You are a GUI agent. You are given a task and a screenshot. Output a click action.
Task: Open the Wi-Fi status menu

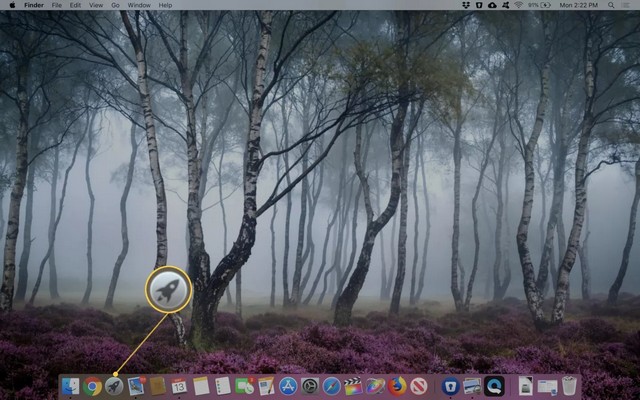[x=517, y=5]
